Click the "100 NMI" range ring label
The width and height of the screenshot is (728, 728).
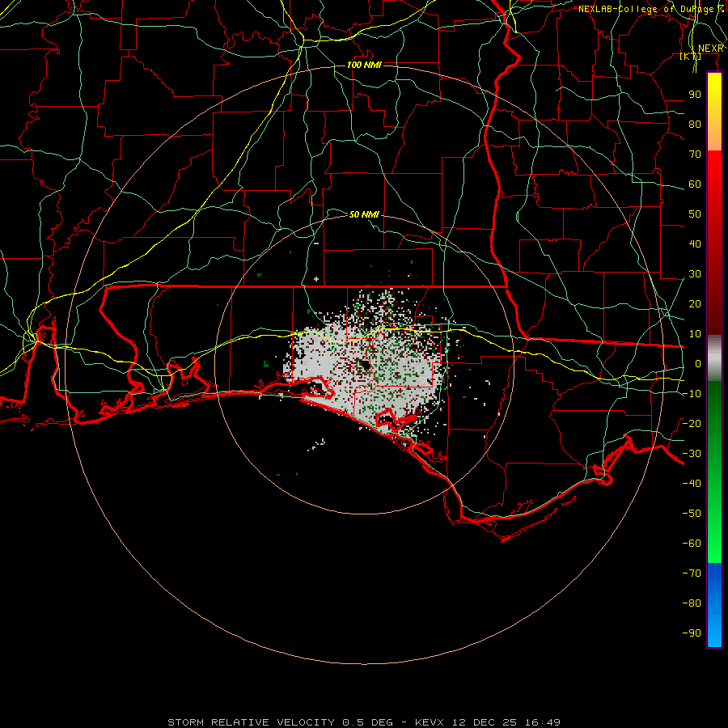point(364,65)
